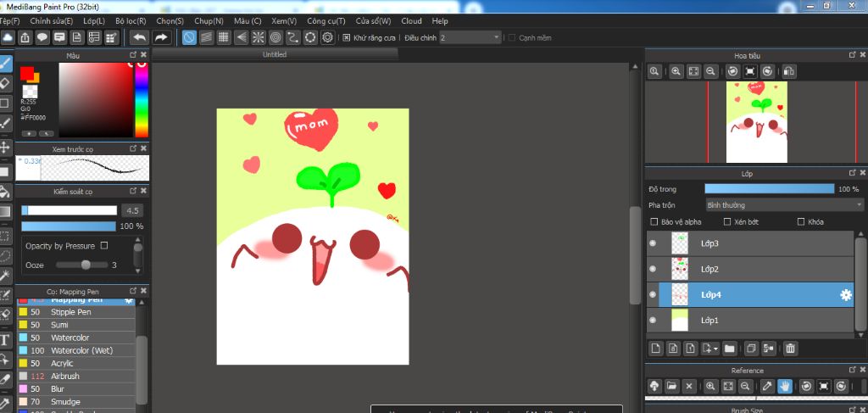Open Pha trộn blending mode dropdown

point(784,205)
